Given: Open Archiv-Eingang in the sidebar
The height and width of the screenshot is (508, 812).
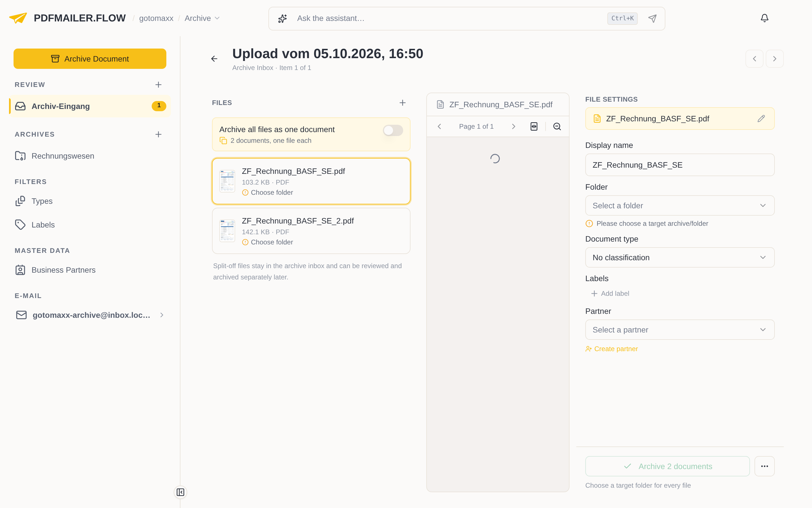Looking at the screenshot, I should 90,106.
